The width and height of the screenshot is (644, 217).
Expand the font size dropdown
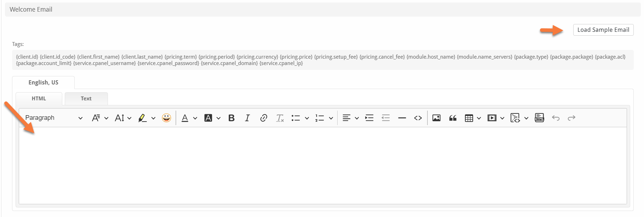click(x=123, y=118)
